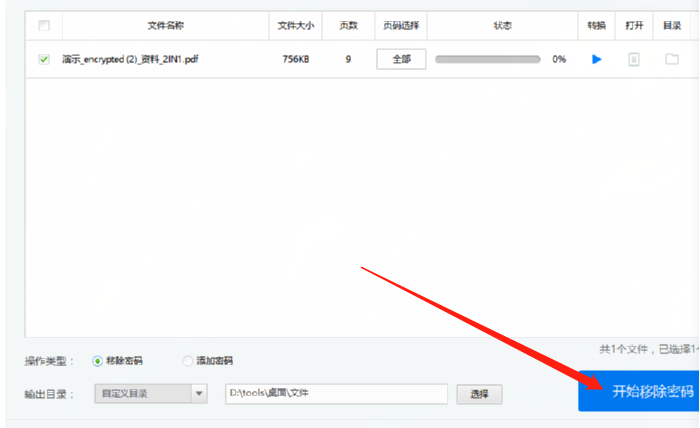Screen dimensions: 700x428
Task: Click the 状态 column header
Action: point(503,25)
